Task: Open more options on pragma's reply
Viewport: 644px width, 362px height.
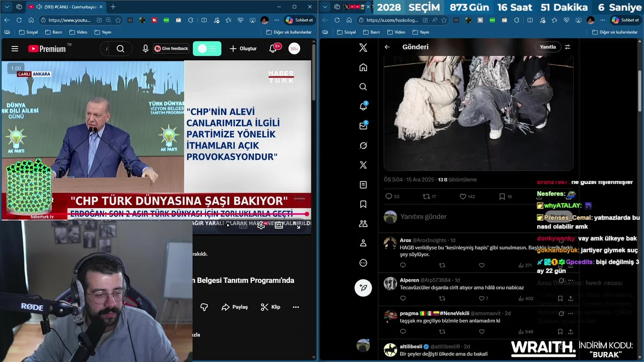Action: (x=571, y=313)
